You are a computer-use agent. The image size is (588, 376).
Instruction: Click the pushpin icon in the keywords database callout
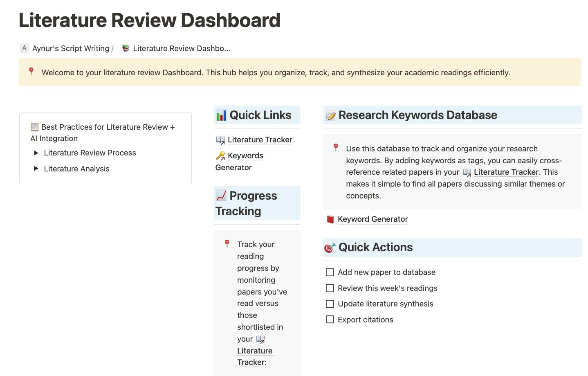click(336, 148)
